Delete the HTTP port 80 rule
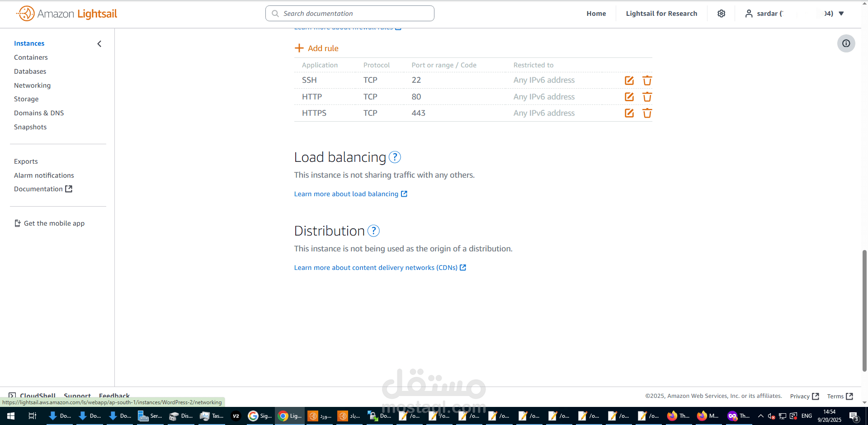The height and width of the screenshot is (425, 868). [x=647, y=97]
